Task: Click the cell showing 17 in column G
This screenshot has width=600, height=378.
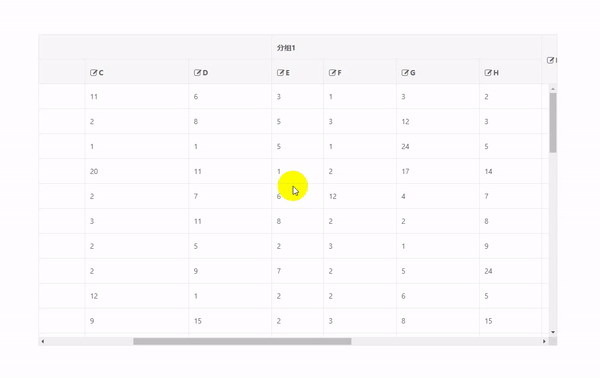Action: point(438,171)
